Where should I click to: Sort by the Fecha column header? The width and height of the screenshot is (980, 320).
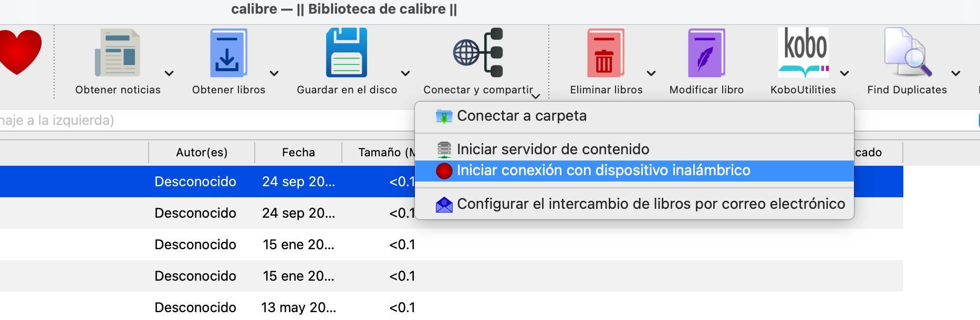click(298, 153)
